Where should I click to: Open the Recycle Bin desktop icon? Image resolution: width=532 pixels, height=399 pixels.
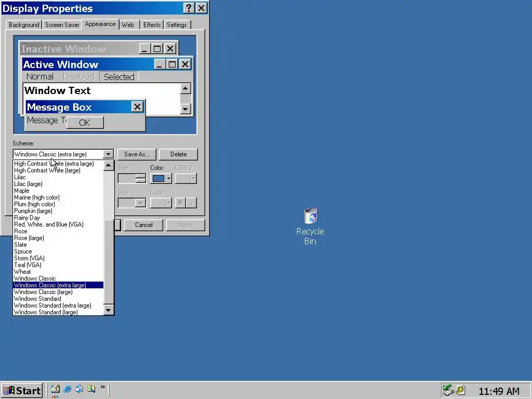(310, 226)
